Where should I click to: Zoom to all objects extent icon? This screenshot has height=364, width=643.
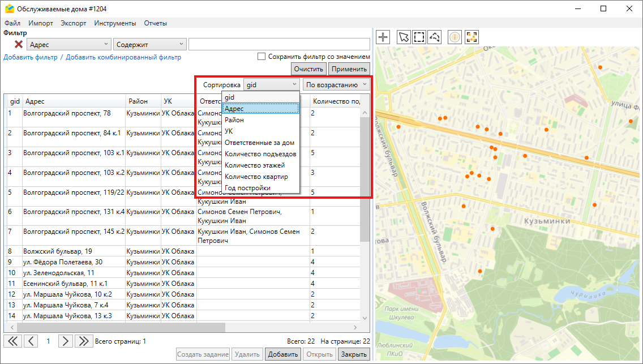pos(471,37)
